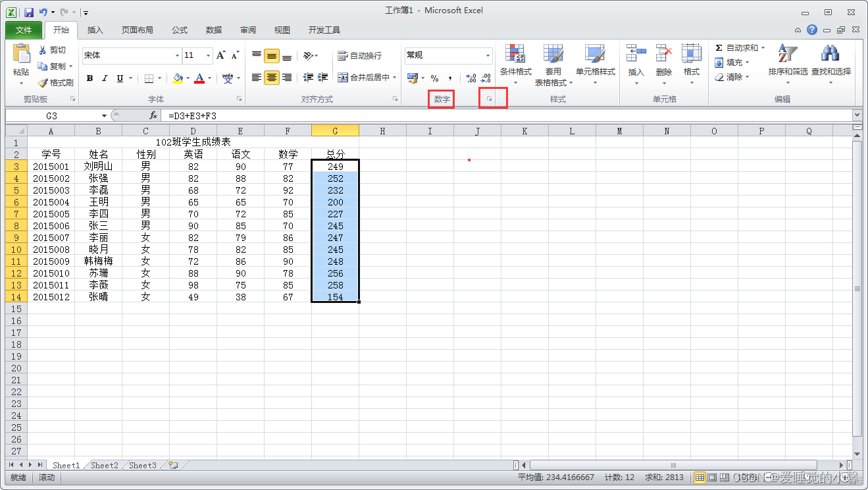This screenshot has height=490, width=868.
Task: Click the Name Box showing G3
Action: 52,116
